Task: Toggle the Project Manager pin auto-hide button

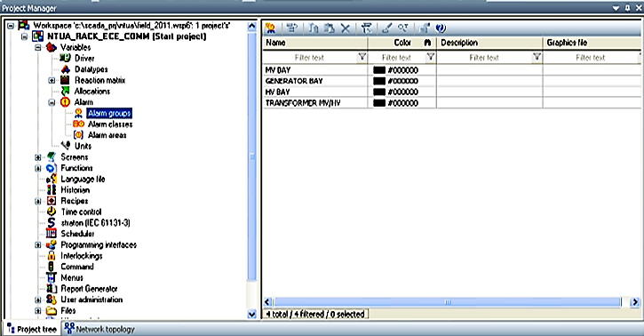Action: (x=627, y=8)
